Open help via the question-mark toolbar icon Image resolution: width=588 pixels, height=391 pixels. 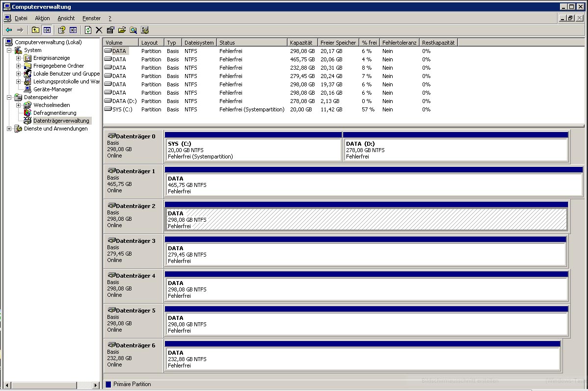click(x=62, y=30)
